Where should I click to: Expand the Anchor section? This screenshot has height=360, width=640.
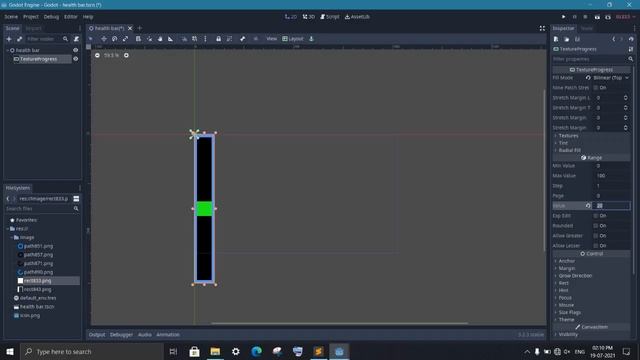coord(567,261)
